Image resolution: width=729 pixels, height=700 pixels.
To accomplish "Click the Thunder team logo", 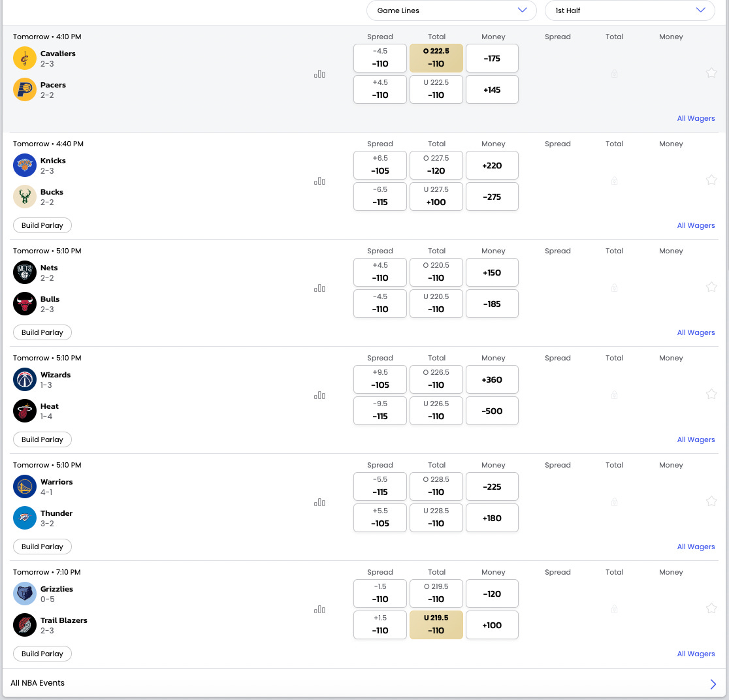I will click(x=25, y=518).
